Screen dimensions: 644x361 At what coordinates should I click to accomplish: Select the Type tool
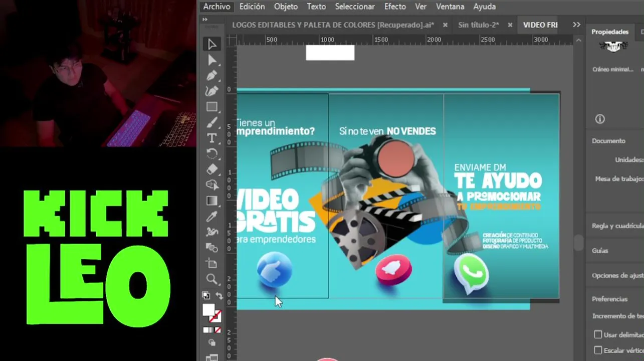coord(212,138)
